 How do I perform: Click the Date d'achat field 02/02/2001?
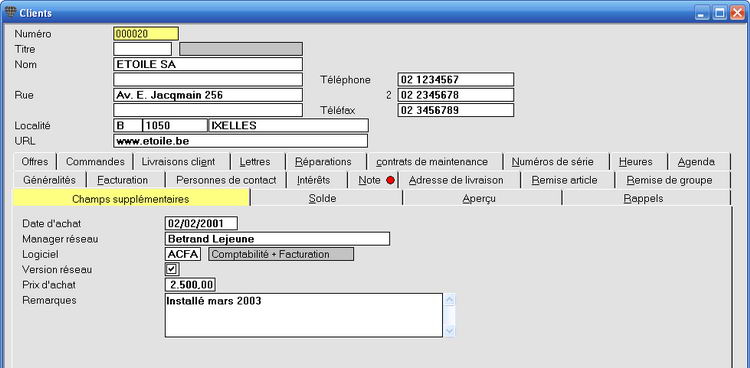pos(201,223)
